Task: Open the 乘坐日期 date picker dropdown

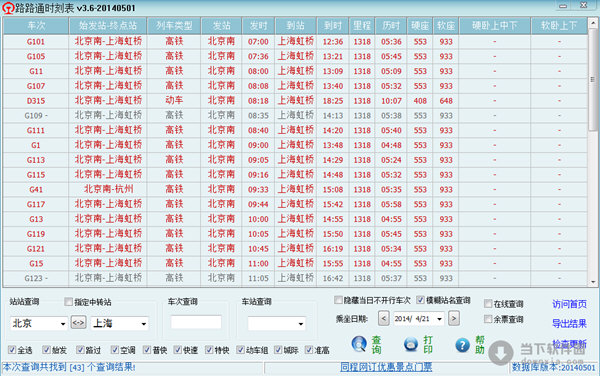Action: pyautogui.click(x=439, y=319)
